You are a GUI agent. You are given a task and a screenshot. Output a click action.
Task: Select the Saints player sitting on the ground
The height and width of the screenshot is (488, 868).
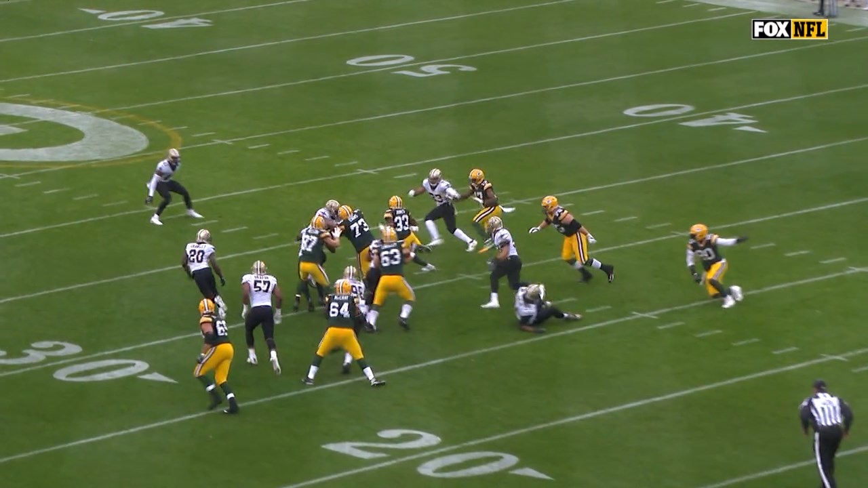(538, 308)
